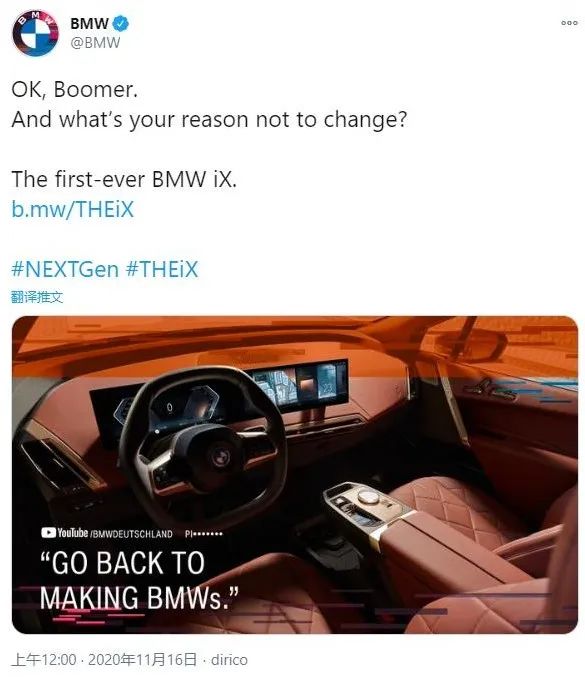This screenshot has height=677, width=585.
Task: Open the @BMW handle link
Action: tap(95, 43)
